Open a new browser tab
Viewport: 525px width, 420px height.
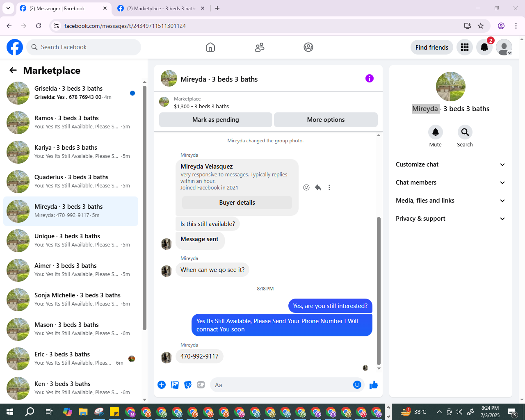(217, 8)
